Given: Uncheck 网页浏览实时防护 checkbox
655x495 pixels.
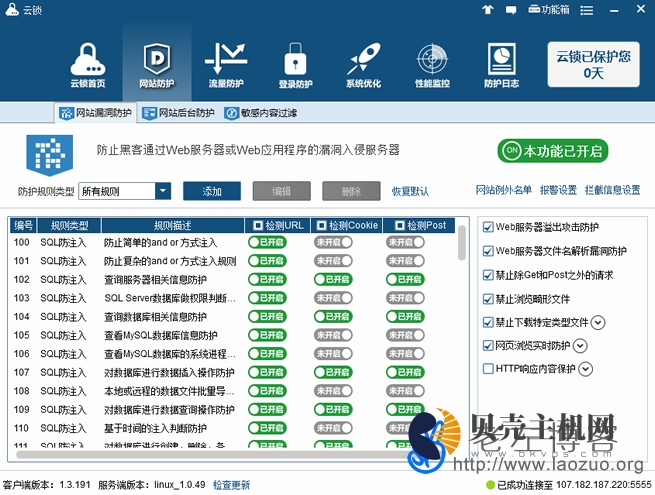Looking at the screenshot, I should coord(487,345).
